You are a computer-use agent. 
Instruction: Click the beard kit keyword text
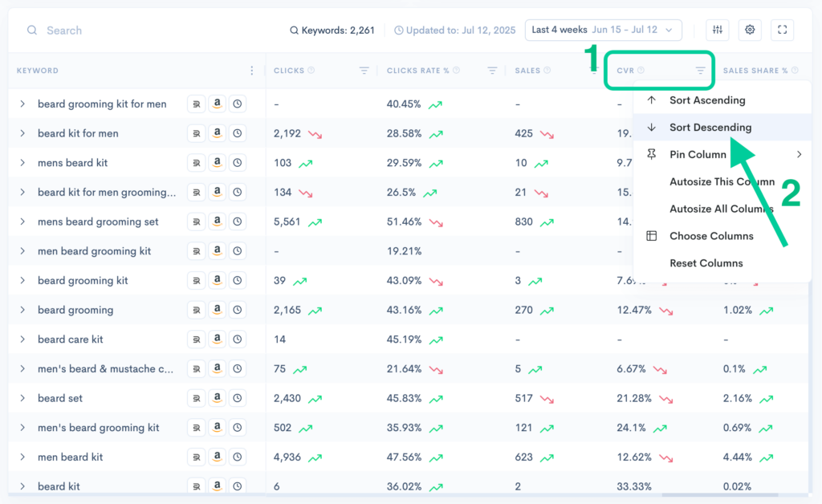pos(59,486)
